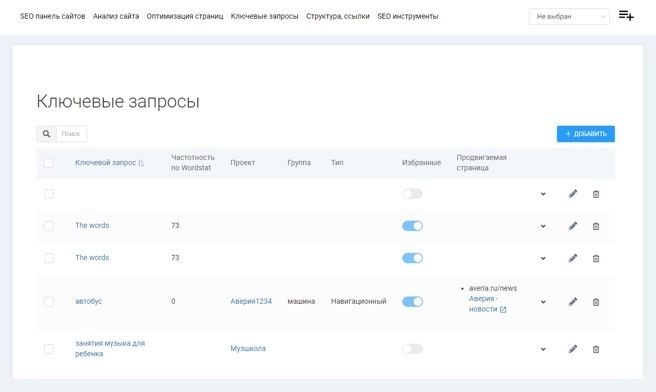The image size is (656, 392).
Task: Click the Тип column header
Action: 337,163
